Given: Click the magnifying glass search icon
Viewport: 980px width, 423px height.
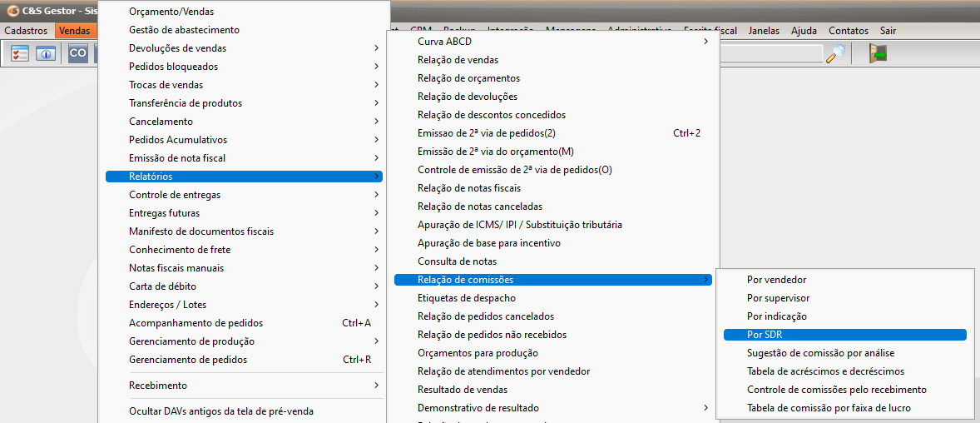Looking at the screenshot, I should pyautogui.click(x=835, y=53).
